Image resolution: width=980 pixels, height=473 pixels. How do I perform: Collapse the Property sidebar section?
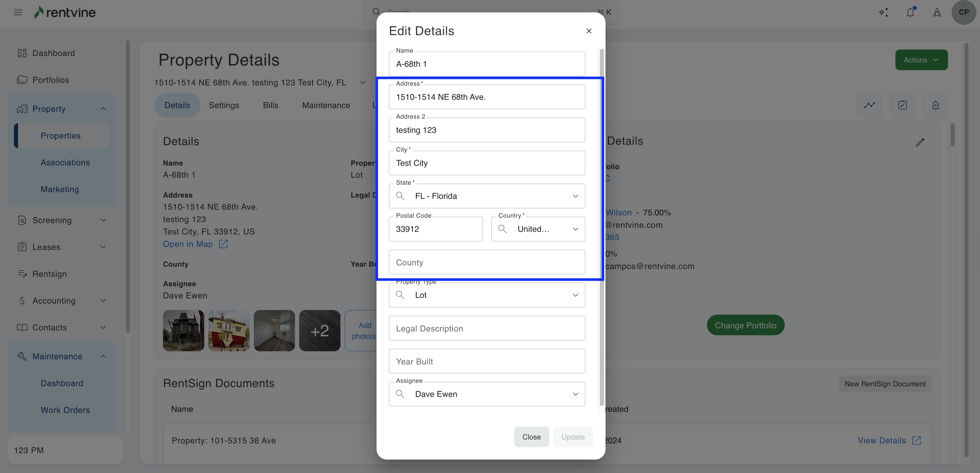point(103,109)
